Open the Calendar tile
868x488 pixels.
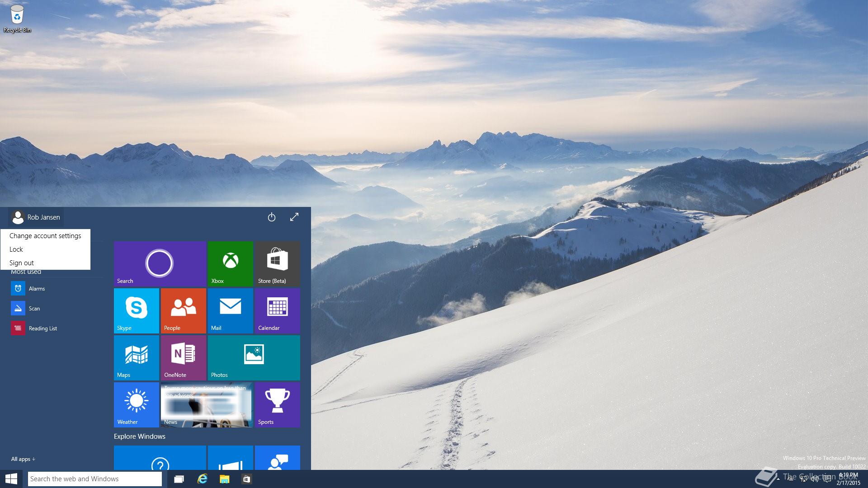pyautogui.click(x=278, y=311)
